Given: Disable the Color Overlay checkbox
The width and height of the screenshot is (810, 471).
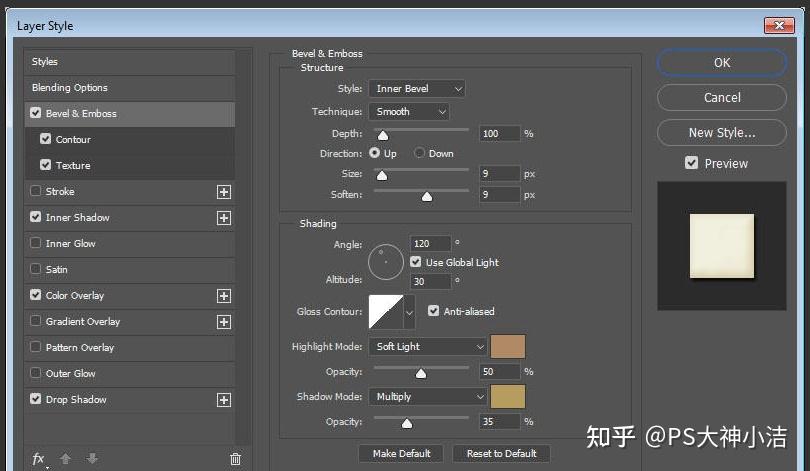Looking at the screenshot, I should coord(36,294).
